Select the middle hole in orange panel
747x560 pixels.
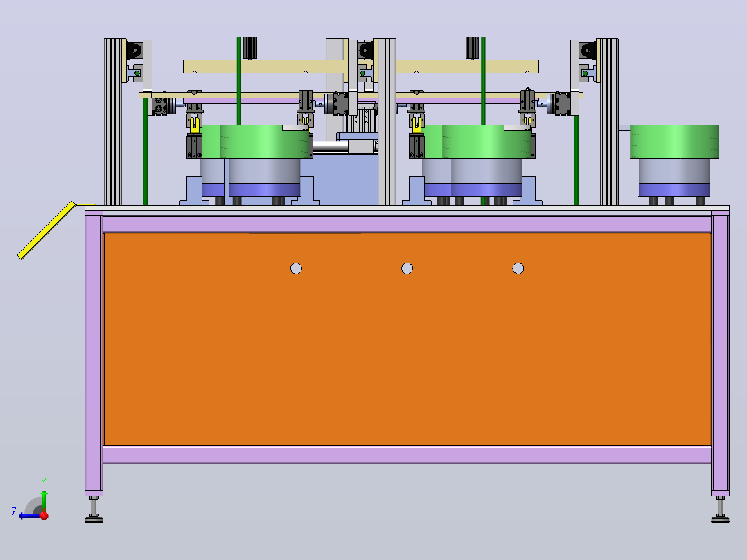click(407, 269)
